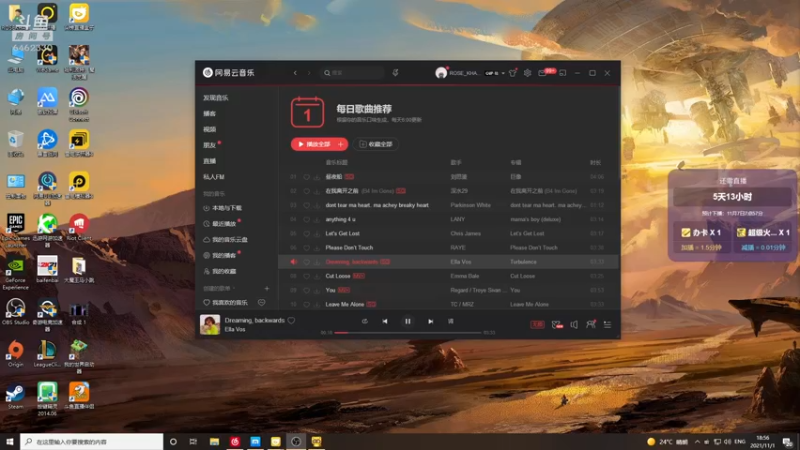The width and height of the screenshot is (800, 450).
Task: Open 私人FM in the sidebar
Action: [x=213, y=177]
